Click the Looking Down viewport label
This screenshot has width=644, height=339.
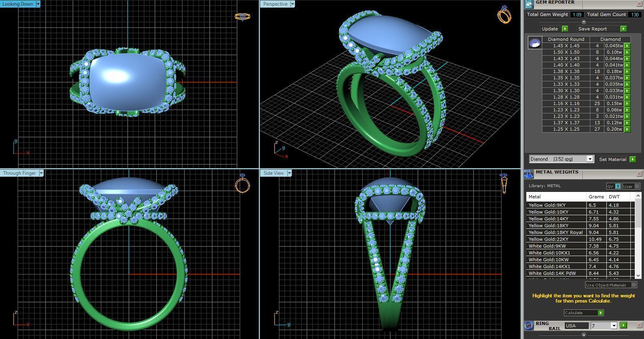(x=18, y=4)
